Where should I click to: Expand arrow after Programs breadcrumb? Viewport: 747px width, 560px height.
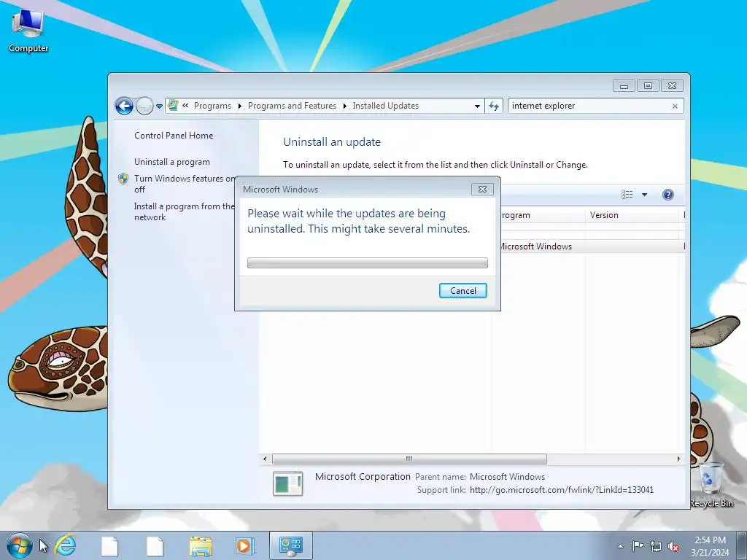(239, 106)
